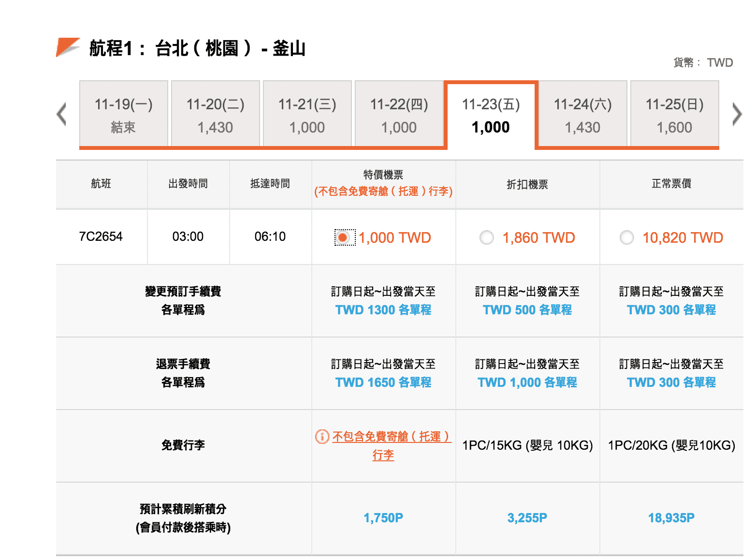Click arrival time 06:10
756x559 pixels.
[x=270, y=236]
